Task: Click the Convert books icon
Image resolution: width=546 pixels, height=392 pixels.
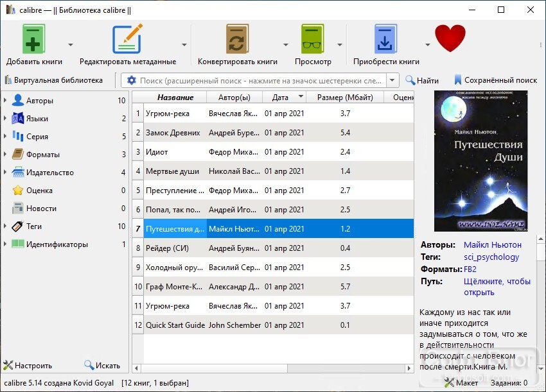Action: [237, 38]
